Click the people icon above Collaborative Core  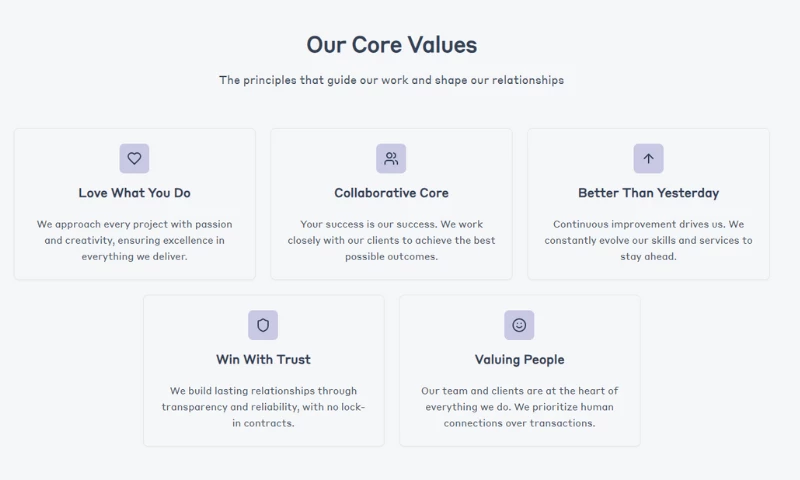(391, 158)
